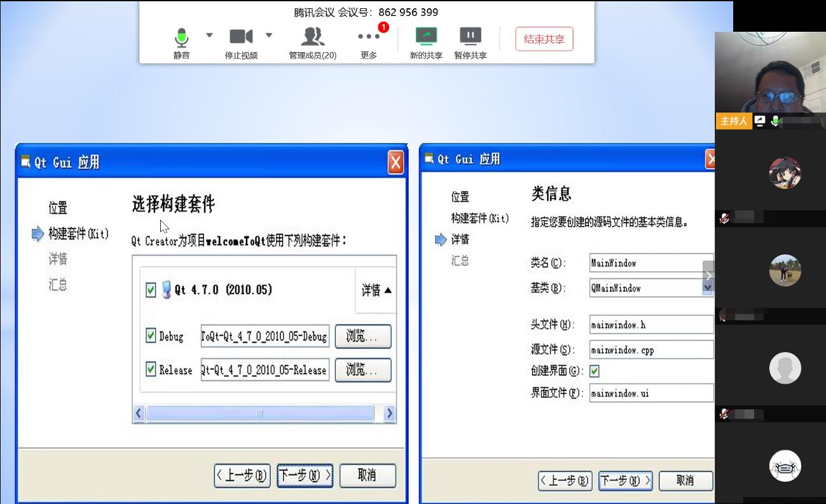Toggle the Release build checkbox

coord(151,369)
